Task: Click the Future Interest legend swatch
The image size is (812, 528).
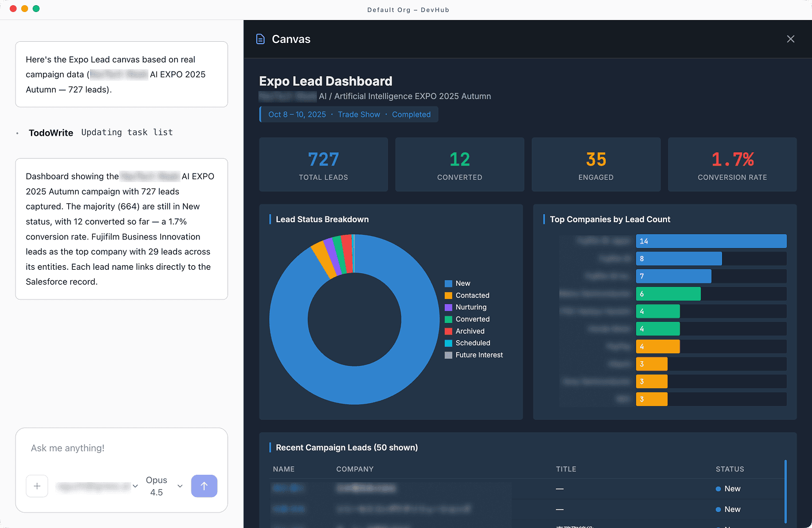Action: 449,355
